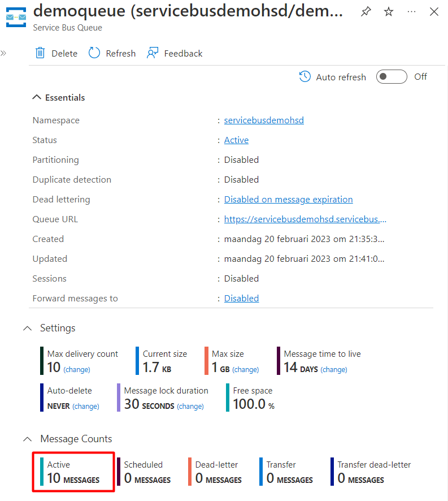This screenshot has height=501, width=448.
Task: Click the Feedback person icon
Action: pos(153,53)
